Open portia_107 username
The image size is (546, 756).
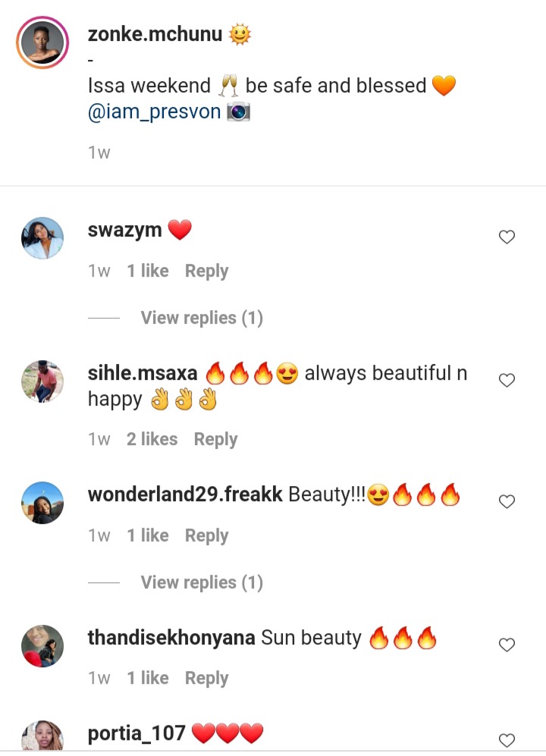[136, 733]
